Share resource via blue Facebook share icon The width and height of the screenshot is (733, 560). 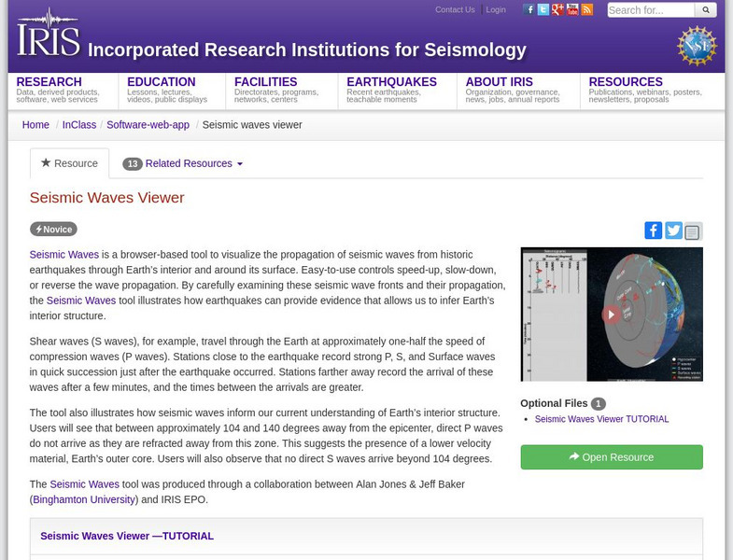pyautogui.click(x=654, y=231)
